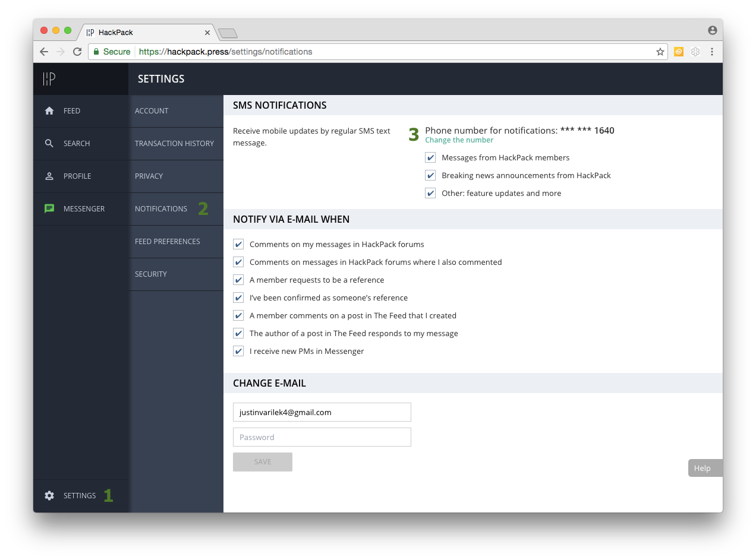Uncheck Breaking news announcements from HackPack
756x560 pixels.
430,176
